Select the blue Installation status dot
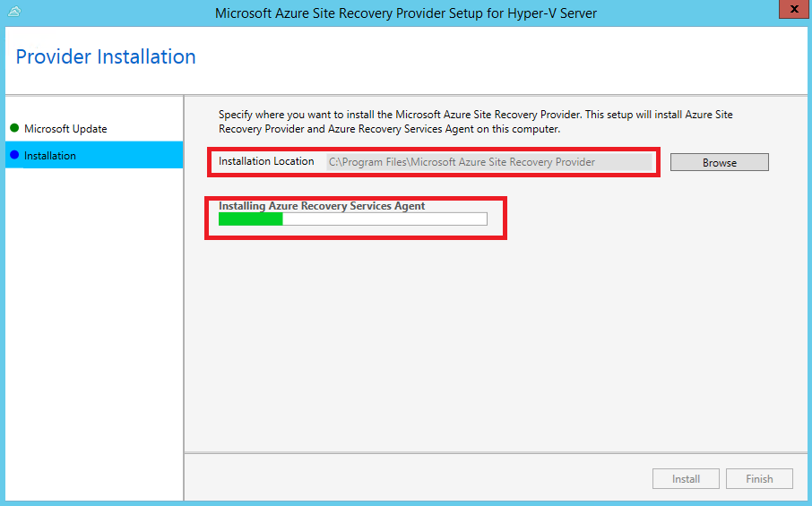812x506 pixels. [14, 155]
